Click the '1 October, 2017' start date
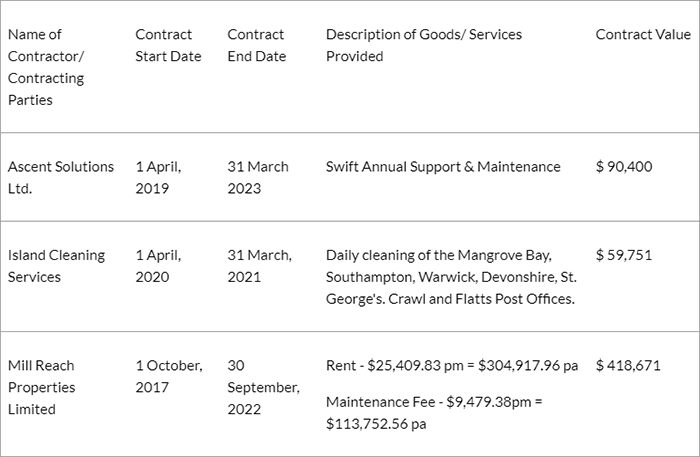Image resolution: width=700 pixels, height=457 pixels. coord(169,376)
